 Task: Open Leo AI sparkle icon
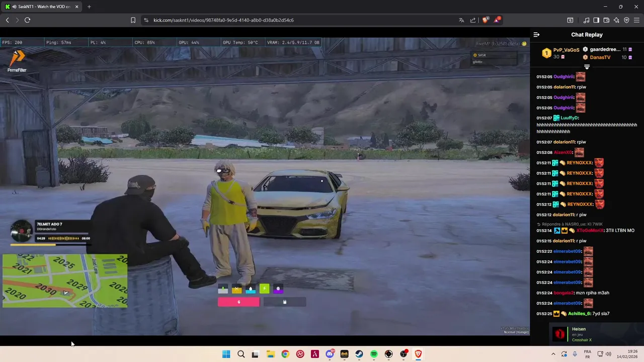tap(616, 20)
